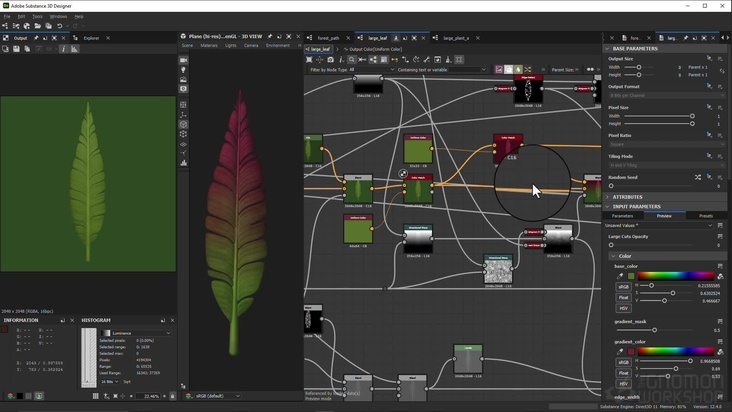
Task: Click the random seed shuffle icon
Action: (697, 177)
